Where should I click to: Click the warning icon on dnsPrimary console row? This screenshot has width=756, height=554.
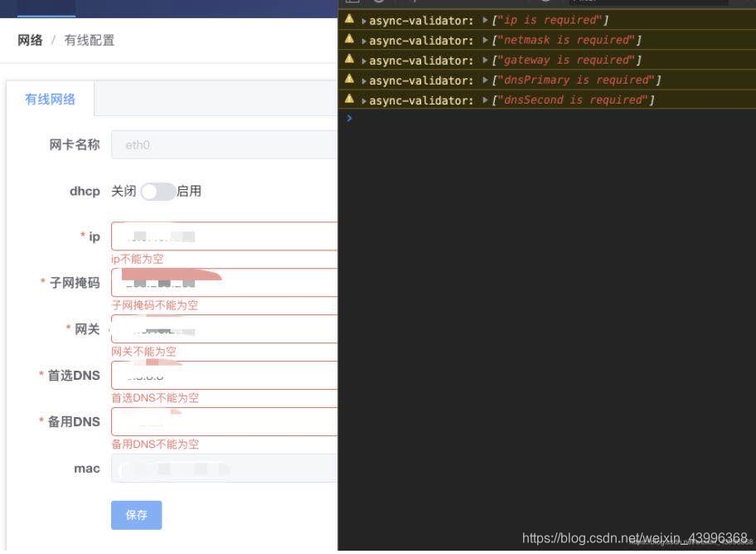(350, 79)
